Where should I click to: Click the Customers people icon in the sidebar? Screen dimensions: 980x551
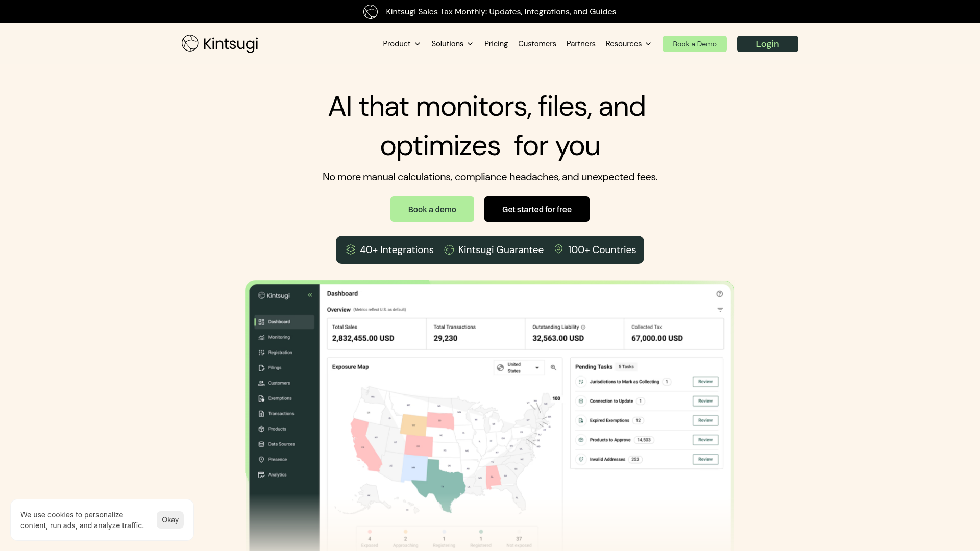(x=261, y=383)
